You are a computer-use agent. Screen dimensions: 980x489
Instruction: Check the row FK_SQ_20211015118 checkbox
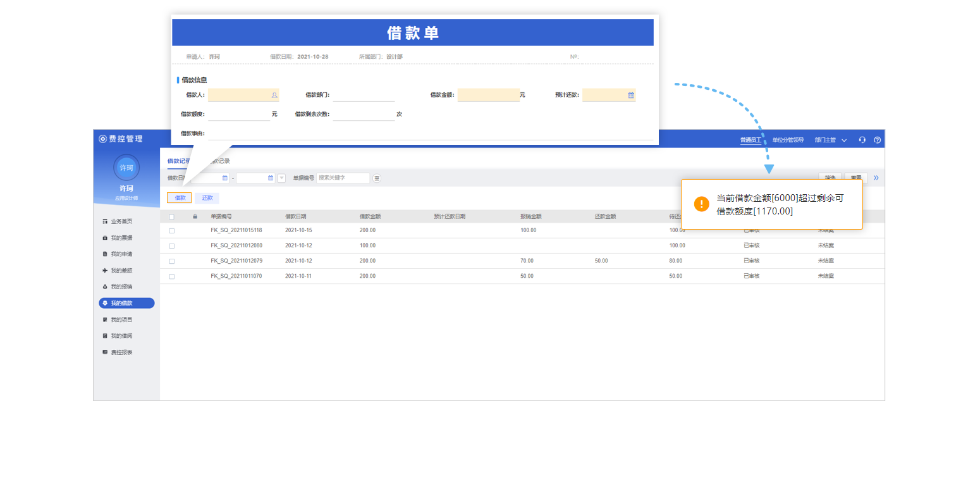click(x=171, y=231)
